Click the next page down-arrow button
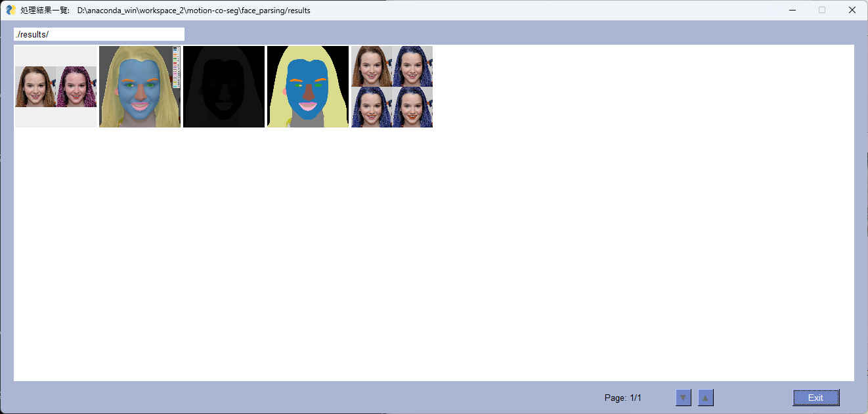This screenshot has width=868, height=414. 683,398
